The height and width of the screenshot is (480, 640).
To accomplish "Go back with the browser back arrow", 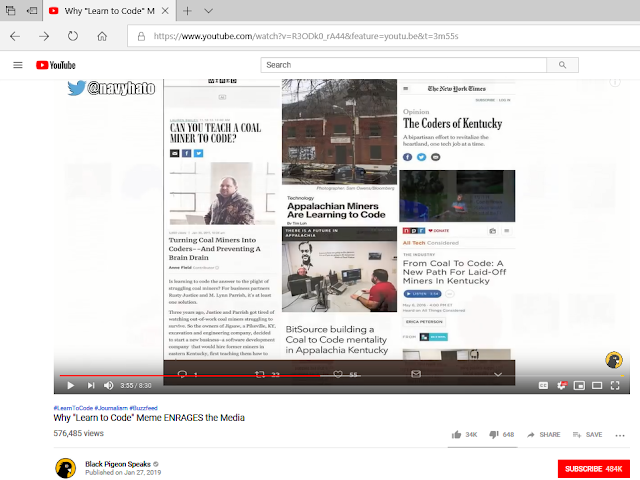I will (x=15, y=36).
